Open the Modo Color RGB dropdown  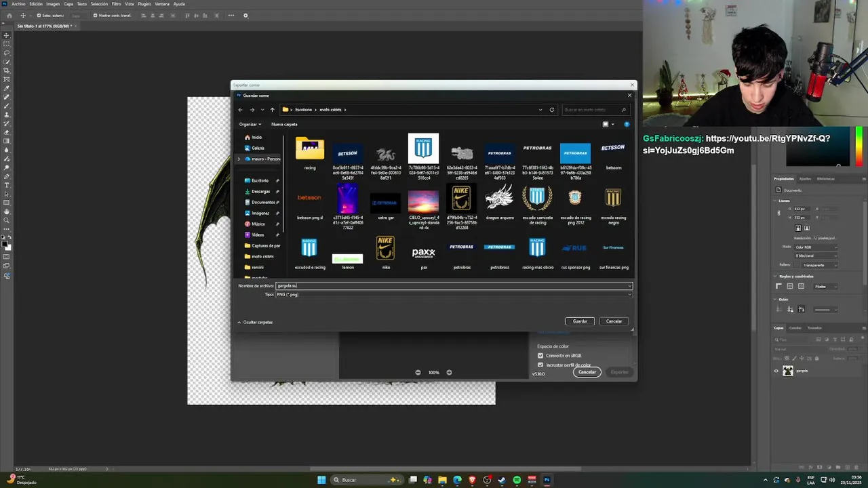click(x=816, y=247)
